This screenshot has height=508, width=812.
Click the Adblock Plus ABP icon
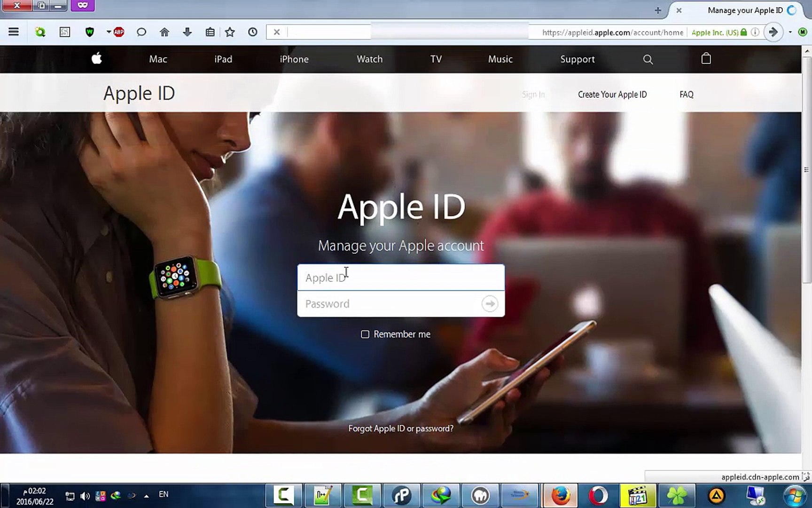coord(119,32)
